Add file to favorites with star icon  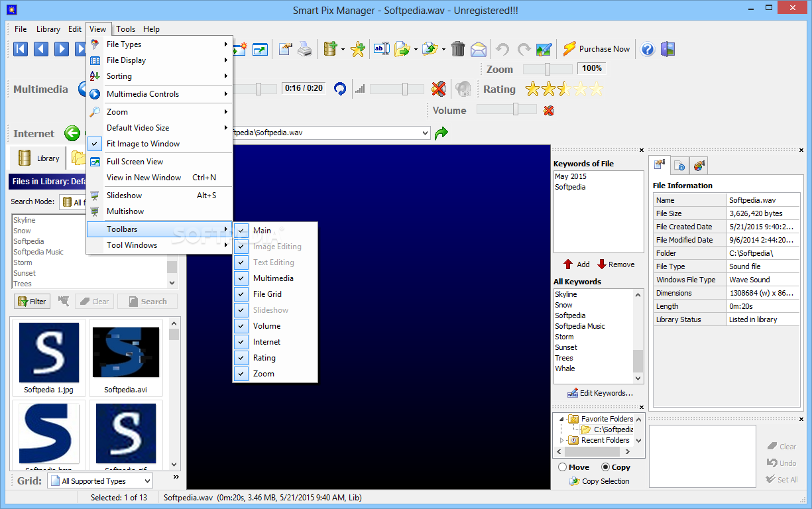[x=358, y=49]
